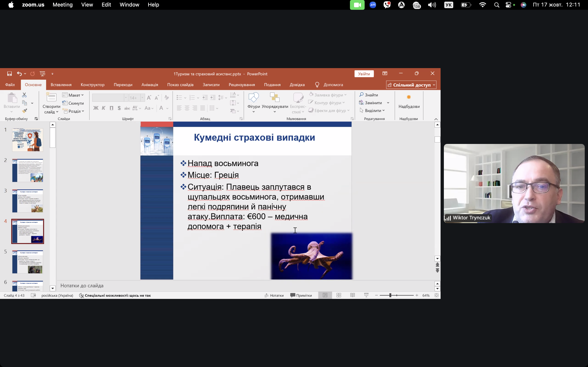Click the Undo arrow icon
The height and width of the screenshot is (367, 588).
[19, 74]
